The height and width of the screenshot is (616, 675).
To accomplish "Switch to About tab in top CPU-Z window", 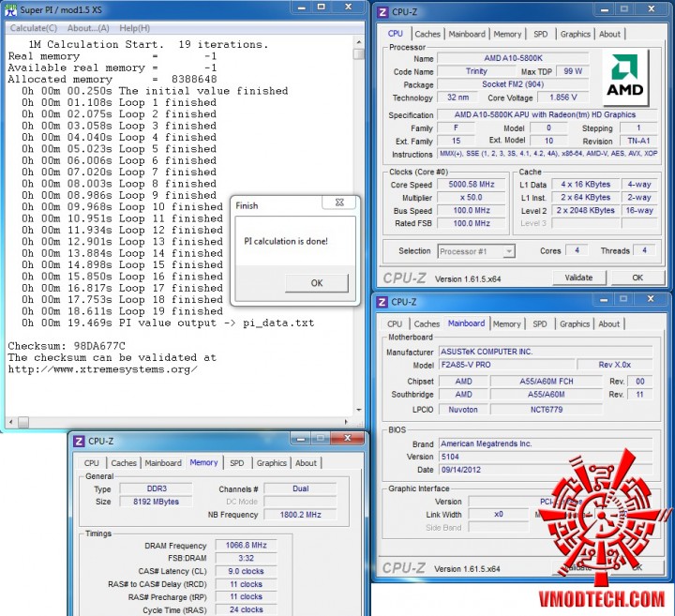I will click(x=609, y=34).
